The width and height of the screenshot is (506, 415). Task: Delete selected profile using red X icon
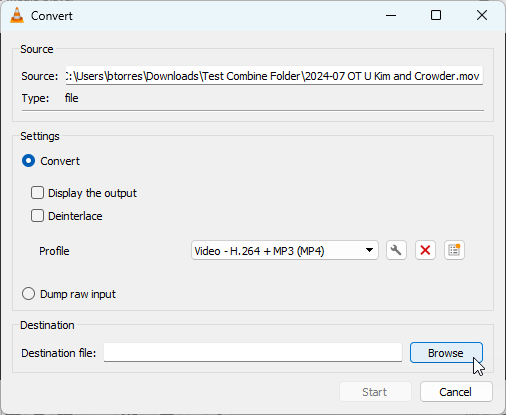(425, 250)
